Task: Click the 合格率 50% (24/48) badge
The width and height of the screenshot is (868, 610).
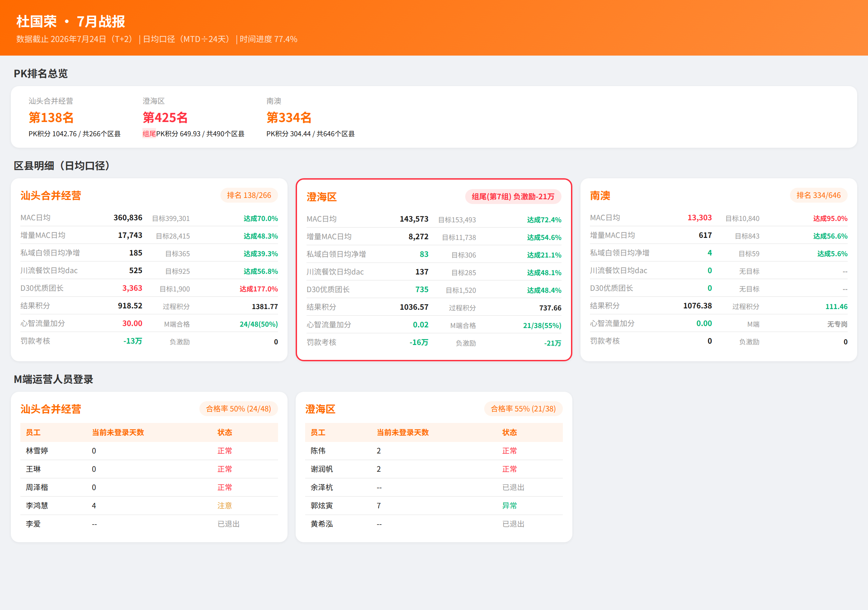Action: (x=239, y=409)
